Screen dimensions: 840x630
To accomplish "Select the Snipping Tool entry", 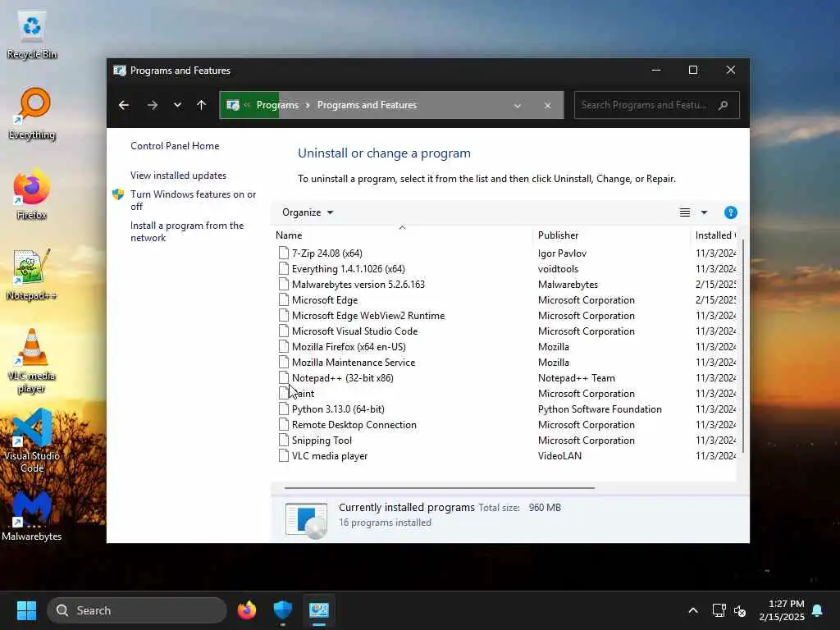I will tap(506, 440).
